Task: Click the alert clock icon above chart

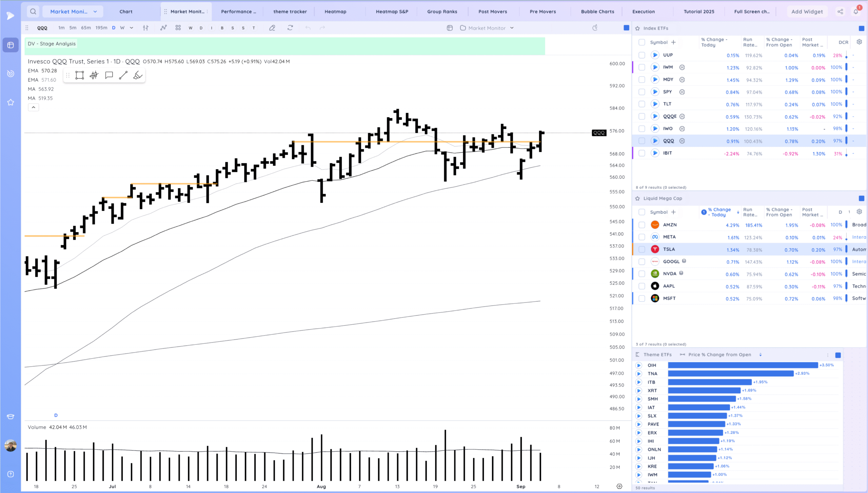Action: point(595,28)
